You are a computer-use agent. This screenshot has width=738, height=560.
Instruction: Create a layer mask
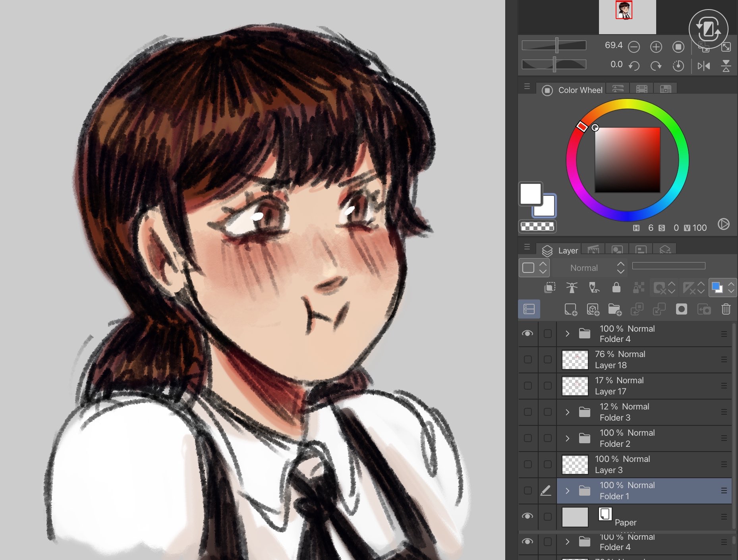(681, 309)
